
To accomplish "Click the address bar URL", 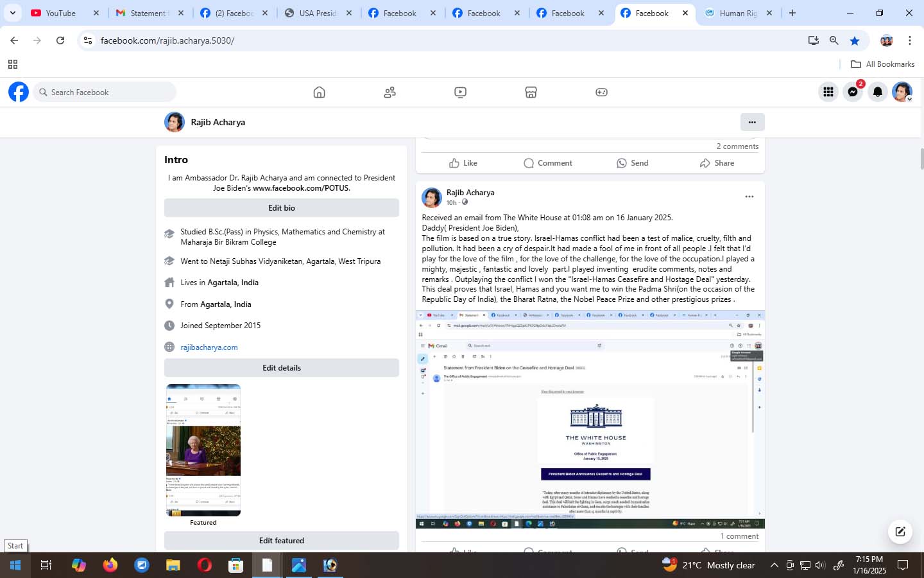I will (x=167, y=40).
